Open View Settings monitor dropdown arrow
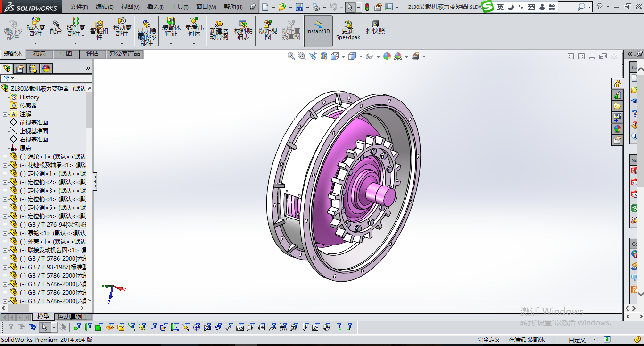Viewport: 644px width, 346px height. coord(424,57)
